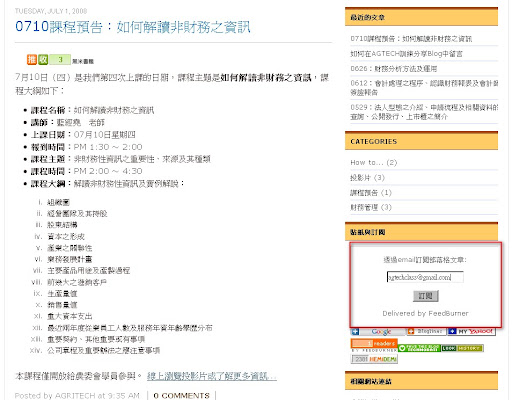Viewport: 512px width, 400px height.
Task: Click the 最新的文章 sidebar heading
Action: [367, 17]
